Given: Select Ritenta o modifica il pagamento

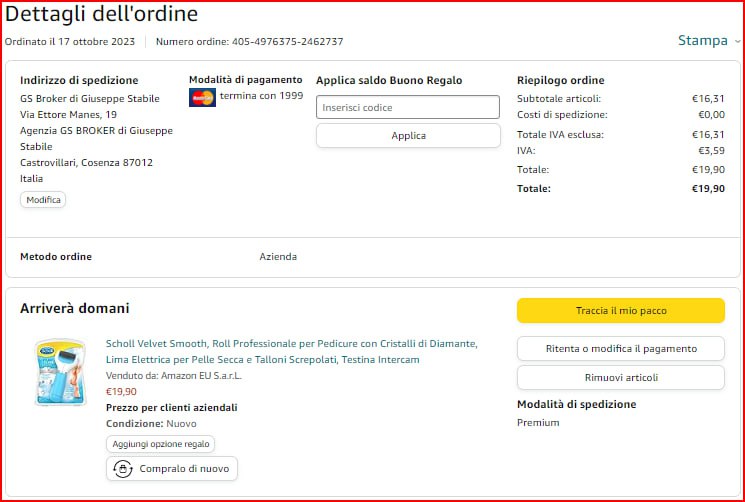Looking at the screenshot, I should [620, 348].
